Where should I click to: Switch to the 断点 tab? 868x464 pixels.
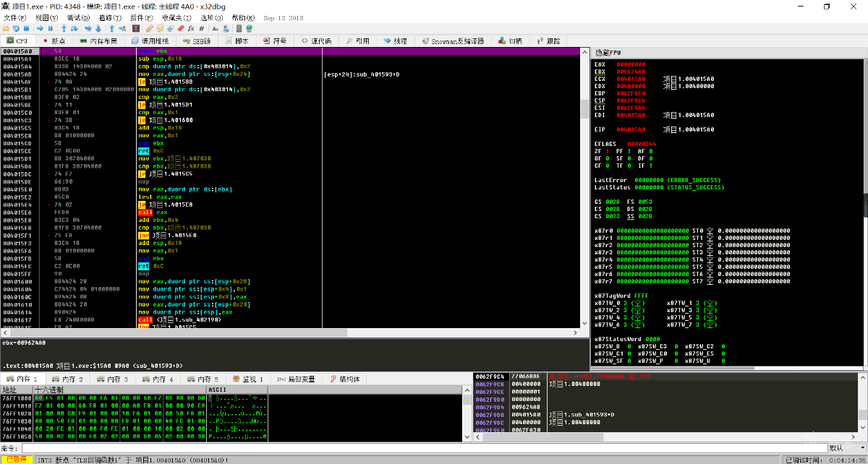click(x=54, y=41)
